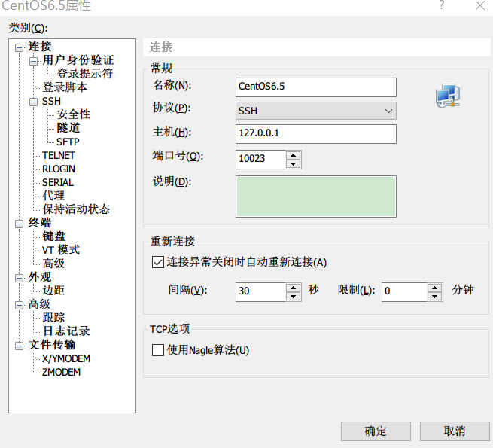493x448 pixels.
Task: Select 外观 in the tree
Action: [40, 277]
